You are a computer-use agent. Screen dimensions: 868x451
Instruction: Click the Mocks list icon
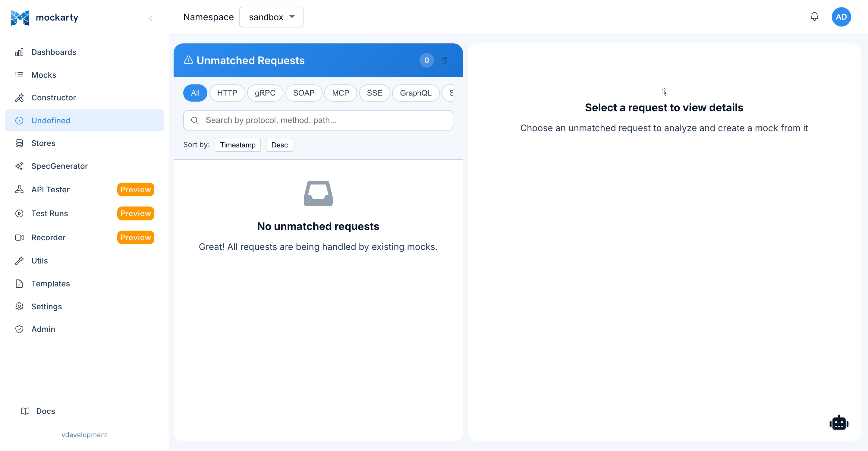(19, 75)
